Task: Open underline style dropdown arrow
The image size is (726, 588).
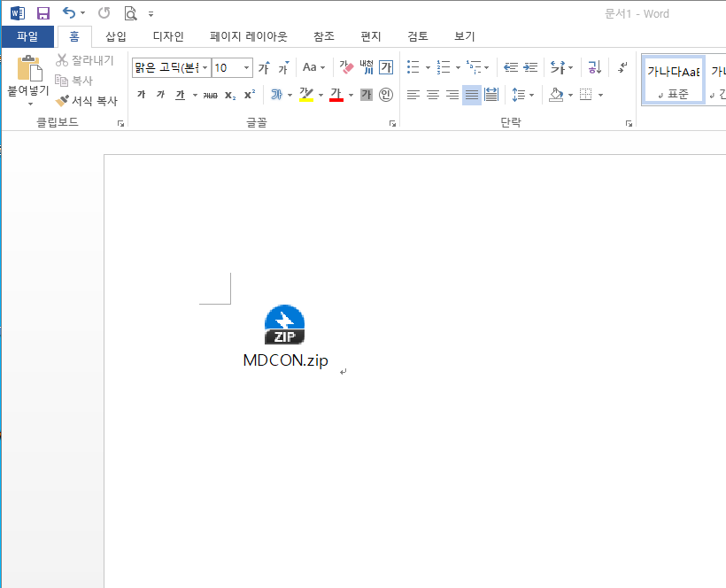Action: pyautogui.click(x=195, y=95)
